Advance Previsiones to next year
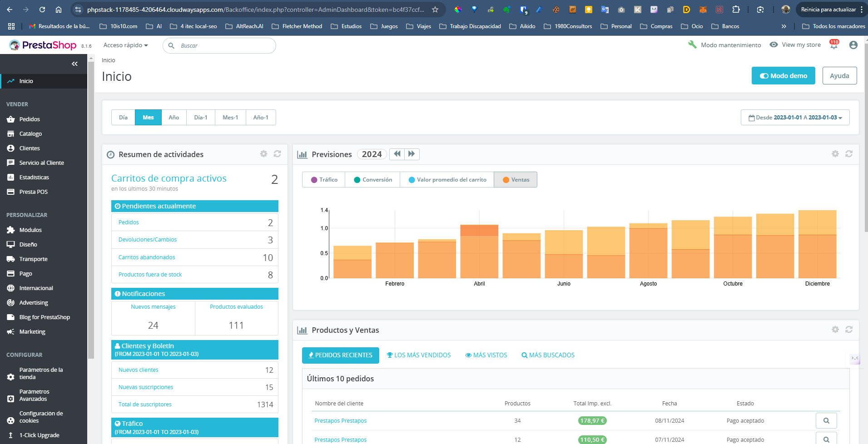 (x=412, y=154)
